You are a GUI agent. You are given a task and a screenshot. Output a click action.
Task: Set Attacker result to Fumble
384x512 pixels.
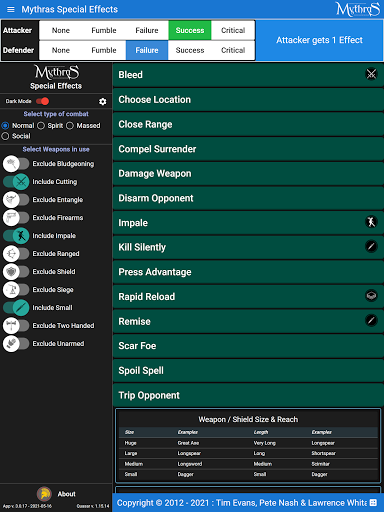pyautogui.click(x=104, y=30)
